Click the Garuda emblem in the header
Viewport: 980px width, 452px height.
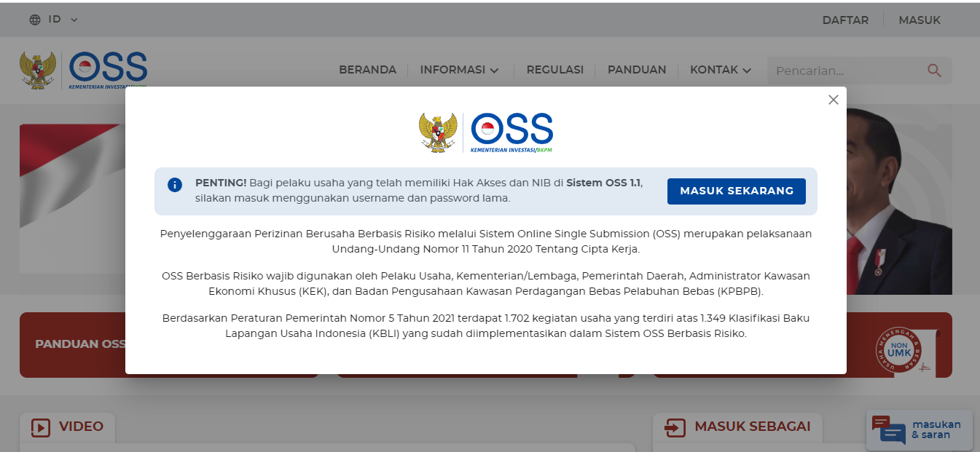point(38,70)
